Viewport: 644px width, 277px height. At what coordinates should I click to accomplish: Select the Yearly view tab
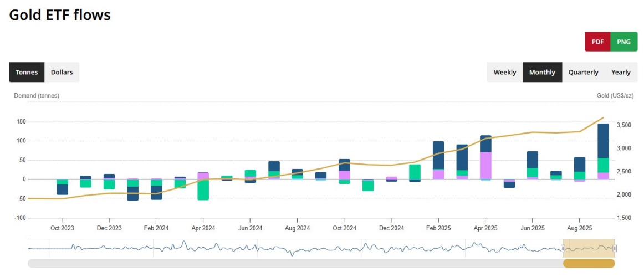(621, 72)
